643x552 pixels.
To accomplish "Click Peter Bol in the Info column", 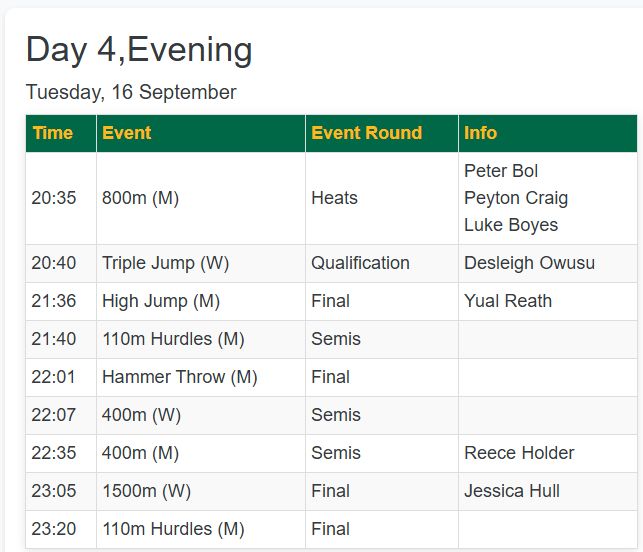I will pos(501,171).
